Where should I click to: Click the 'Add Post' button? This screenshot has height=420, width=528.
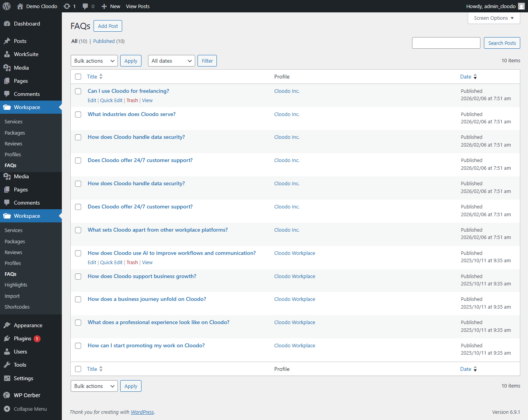point(107,26)
